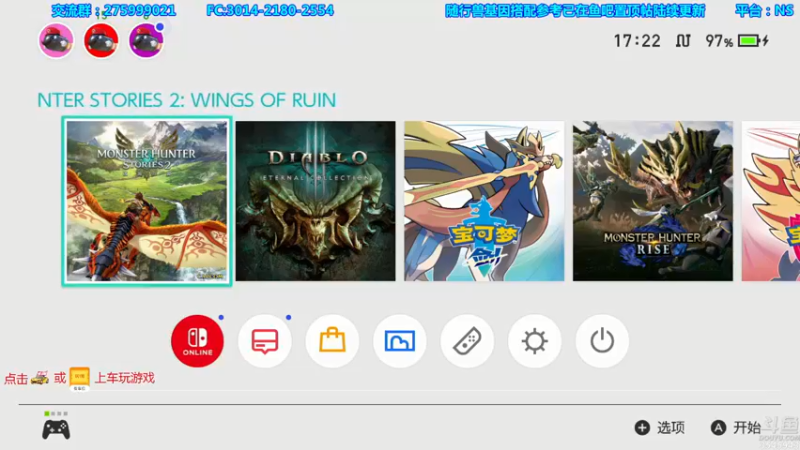This screenshot has height=450, width=800.
Task: Select the Pokémon Sword game tile
Action: [484, 201]
